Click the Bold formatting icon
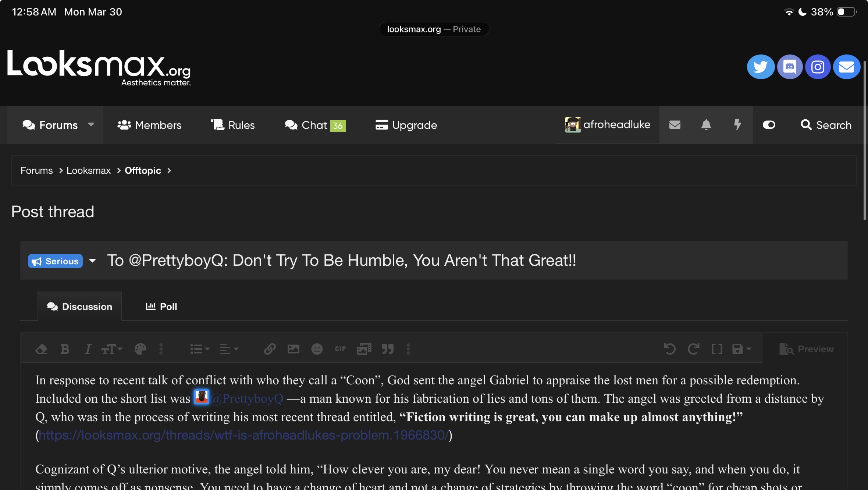This screenshot has width=868, height=490. pyautogui.click(x=65, y=349)
